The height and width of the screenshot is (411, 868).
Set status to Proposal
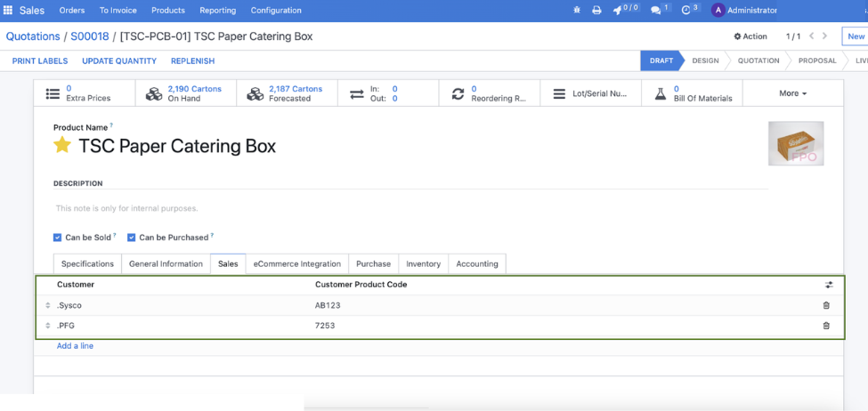coord(817,60)
